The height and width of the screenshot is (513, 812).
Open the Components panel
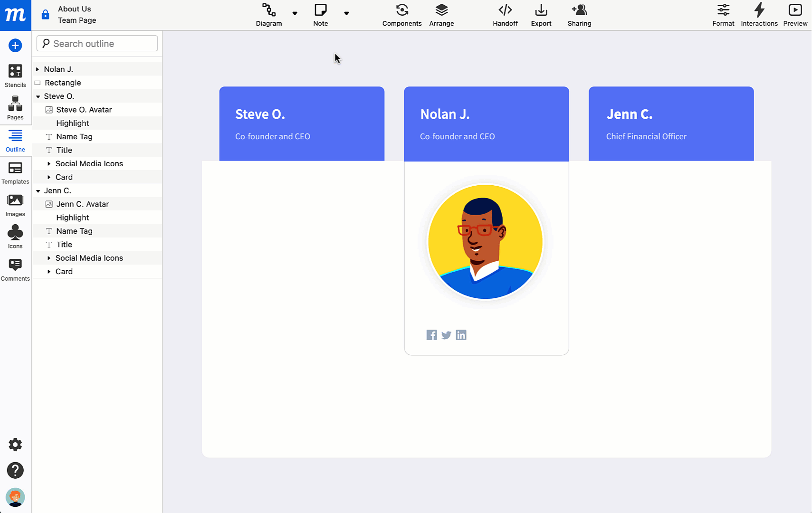click(x=401, y=15)
